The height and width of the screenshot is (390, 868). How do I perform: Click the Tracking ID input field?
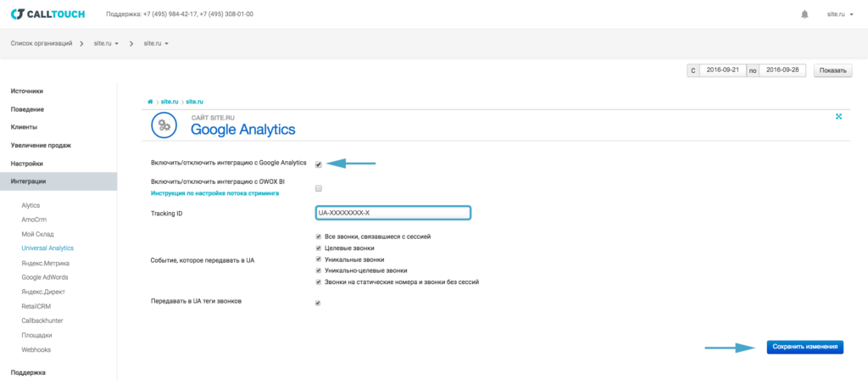click(x=392, y=213)
